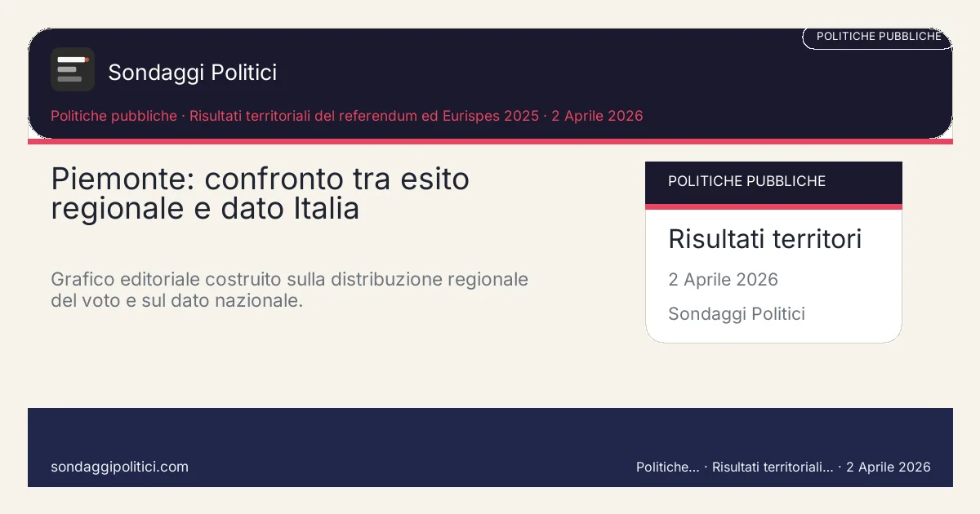Click the Sondaggi Politici logo icon
The width and height of the screenshot is (980, 514).
point(73,70)
